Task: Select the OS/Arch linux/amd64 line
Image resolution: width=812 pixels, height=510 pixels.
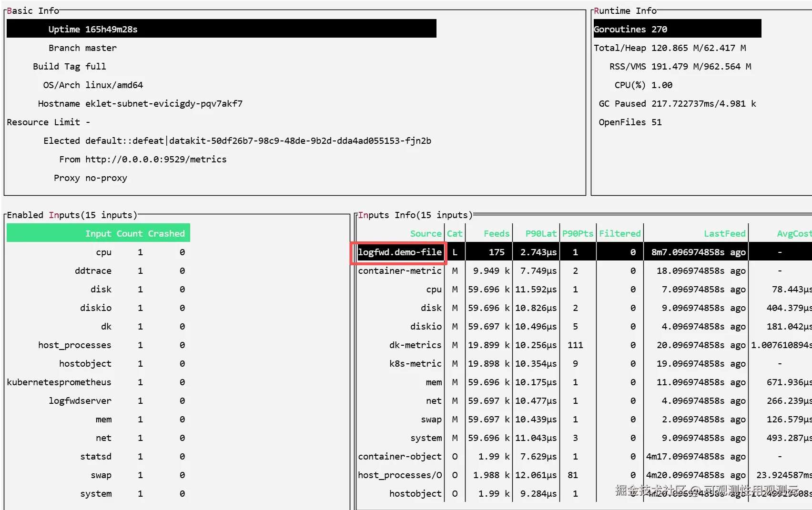Action: pos(93,85)
